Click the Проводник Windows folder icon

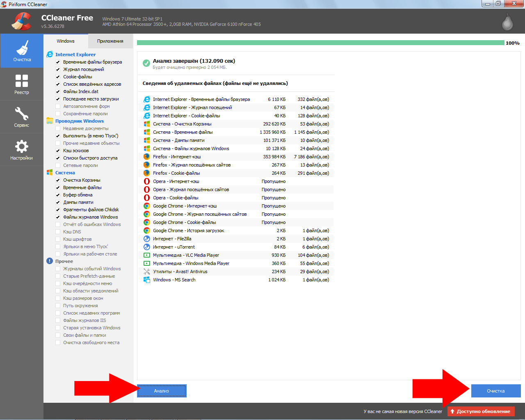click(x=50, y=121)
